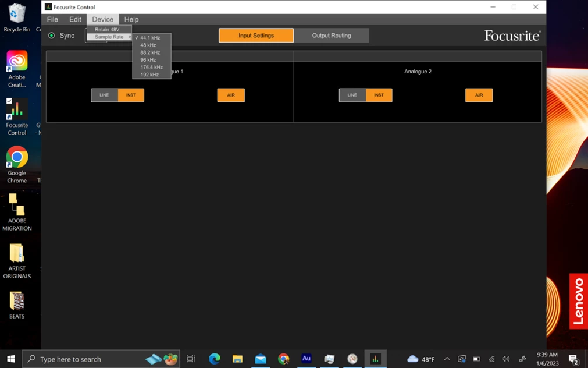Click the Focusrite Control title bar icon

coord(48,7)
